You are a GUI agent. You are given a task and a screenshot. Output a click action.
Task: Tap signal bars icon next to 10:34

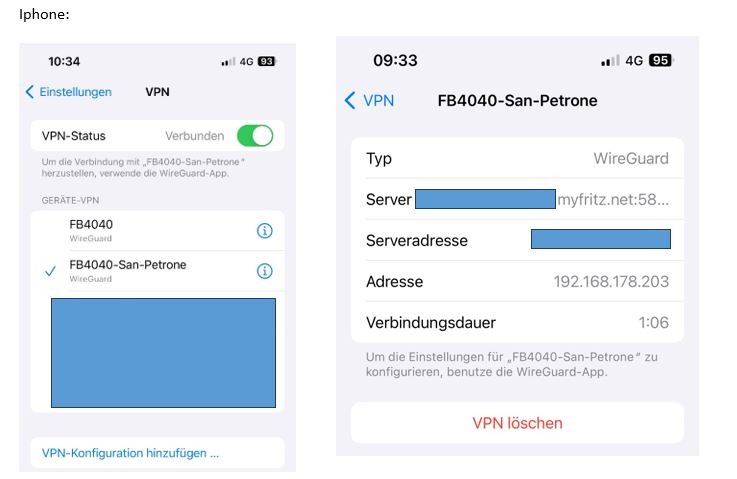228,62
